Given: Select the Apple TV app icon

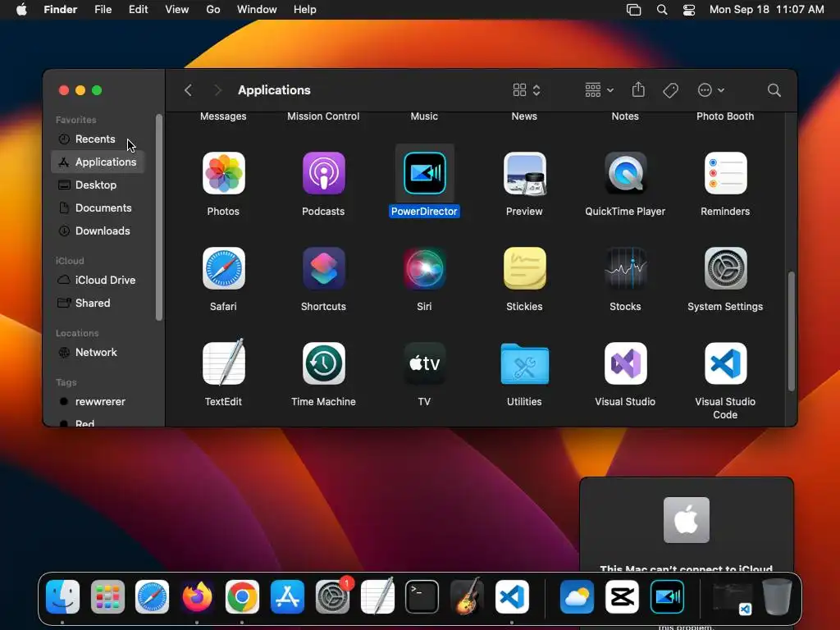Looking at the screenshot, I should (424, 363).
